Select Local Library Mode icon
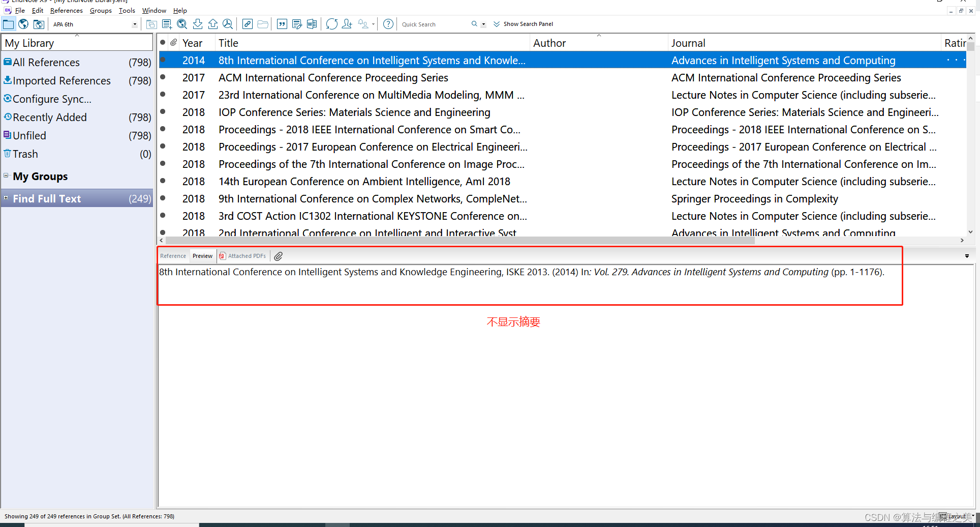 [8, 24]
